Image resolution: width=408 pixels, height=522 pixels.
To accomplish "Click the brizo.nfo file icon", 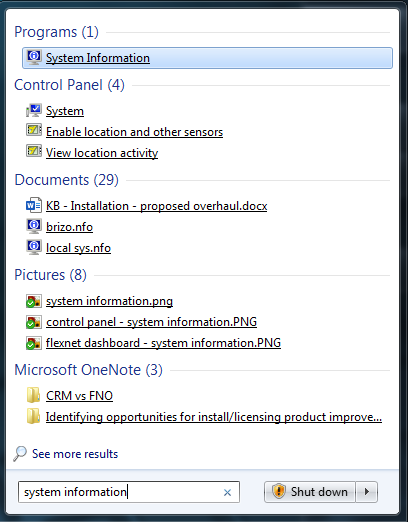I will [x=34, y=226].
